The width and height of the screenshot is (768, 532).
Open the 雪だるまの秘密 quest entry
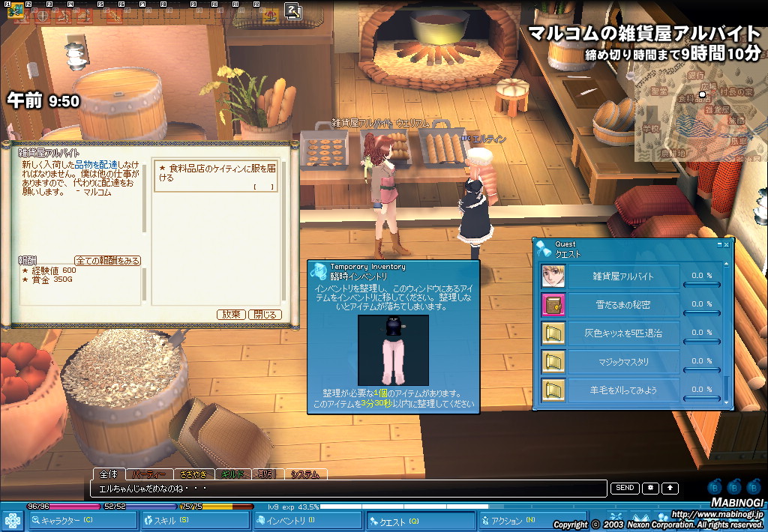pos(623,304)
